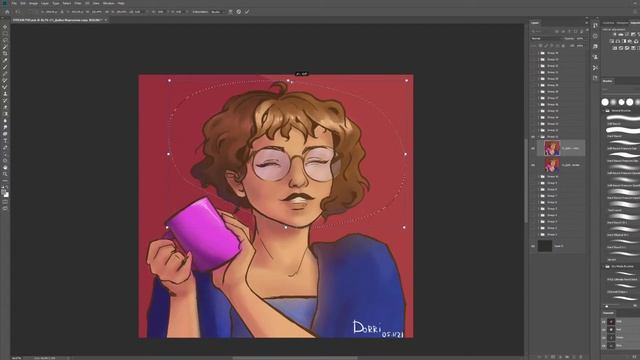Toggle the RGB channel visibility eye
The width and height of the screenshot is (640, 360).
click(x=603, y=322)
